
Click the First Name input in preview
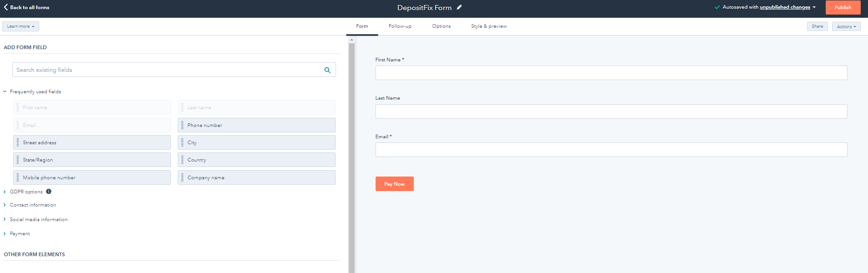click(x=611, y=73)
